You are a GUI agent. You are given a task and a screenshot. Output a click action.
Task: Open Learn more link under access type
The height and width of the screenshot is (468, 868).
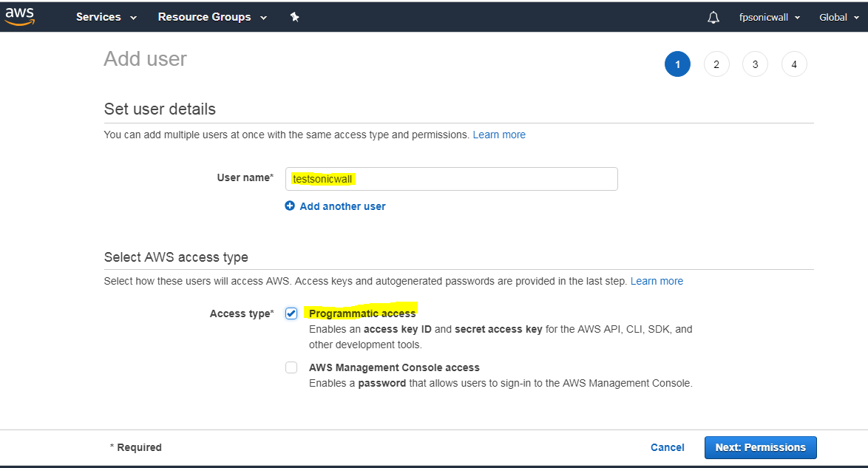click(x=657, y=281)
